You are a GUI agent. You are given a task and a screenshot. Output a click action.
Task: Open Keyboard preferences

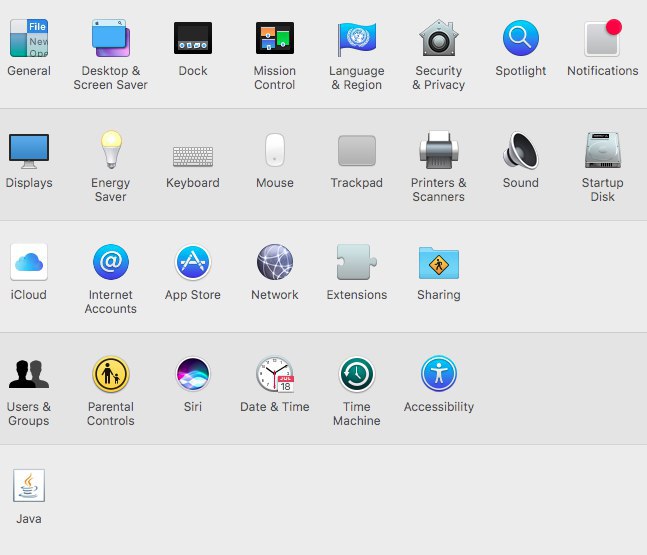pyautogui.click(x=193, y=156)
